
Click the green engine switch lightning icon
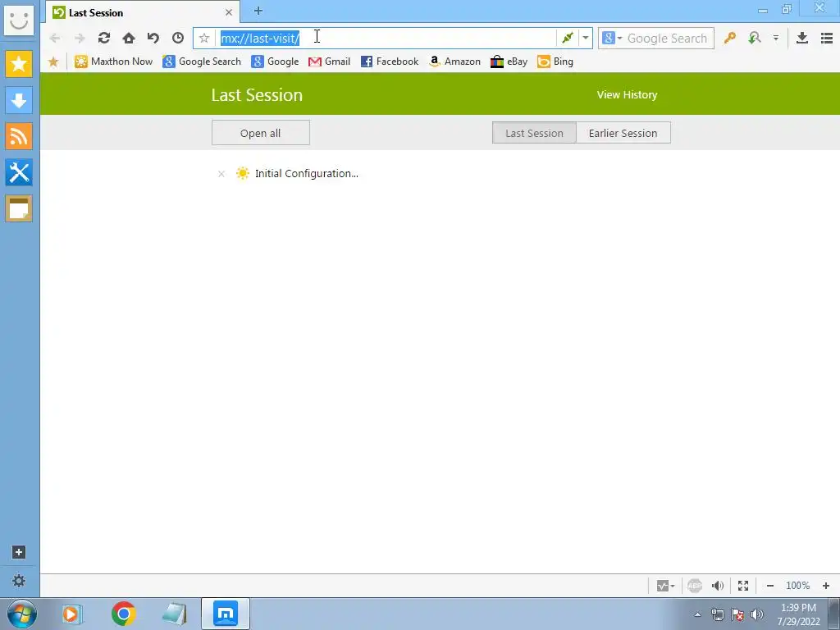(568, 38)
